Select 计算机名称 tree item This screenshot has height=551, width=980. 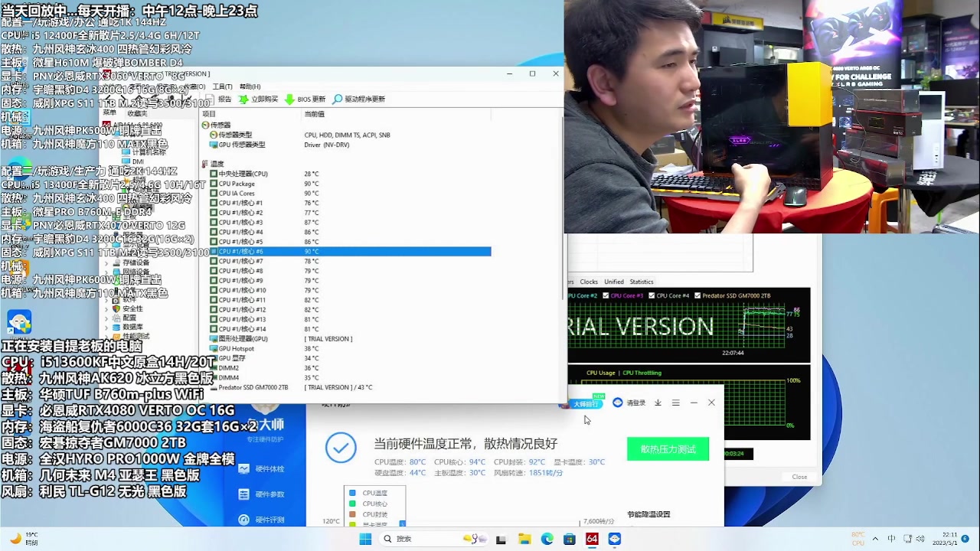point(143,152)
